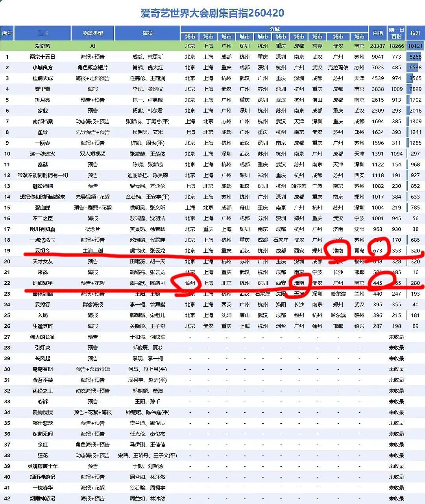Image resolution: width=425 pixels, height=504 pixels.
Task: Click material type 预告+剧照+花絮
Action: (x=93, y=208)
